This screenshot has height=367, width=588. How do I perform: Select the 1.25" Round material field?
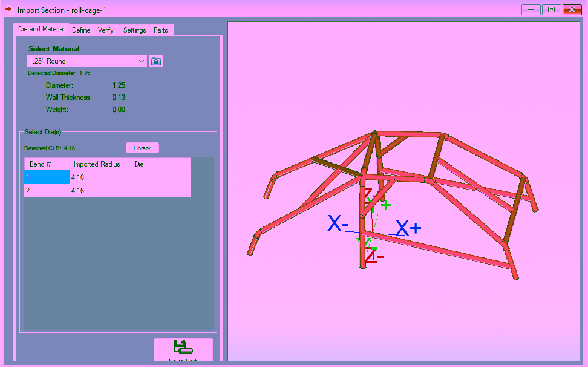87,61
